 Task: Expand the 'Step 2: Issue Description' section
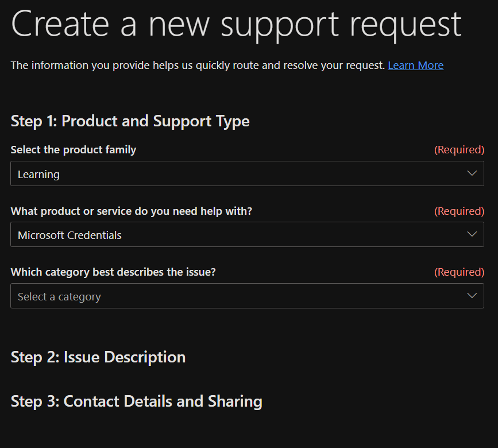coord(98,357)
